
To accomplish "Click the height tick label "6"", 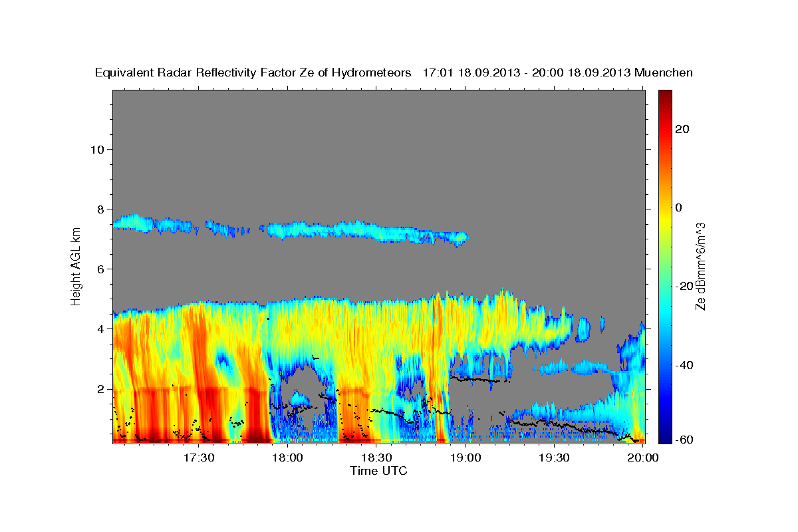I will [101, 269].
